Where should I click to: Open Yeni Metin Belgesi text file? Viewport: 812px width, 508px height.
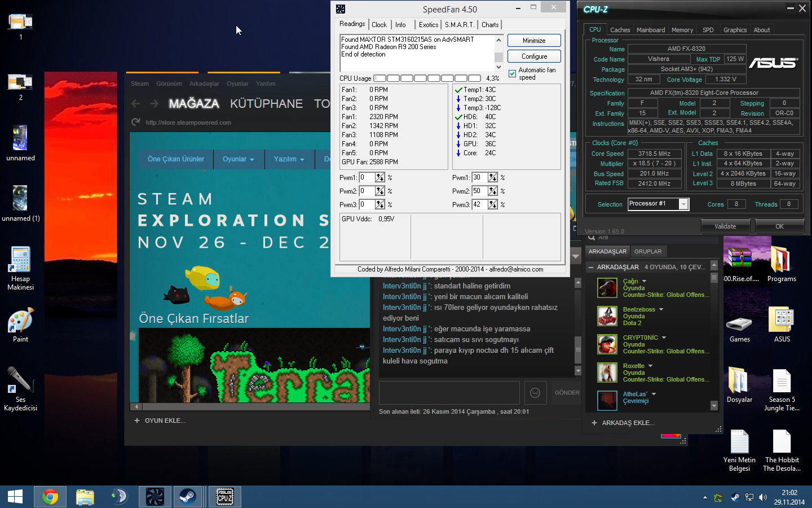coord(740,450)
